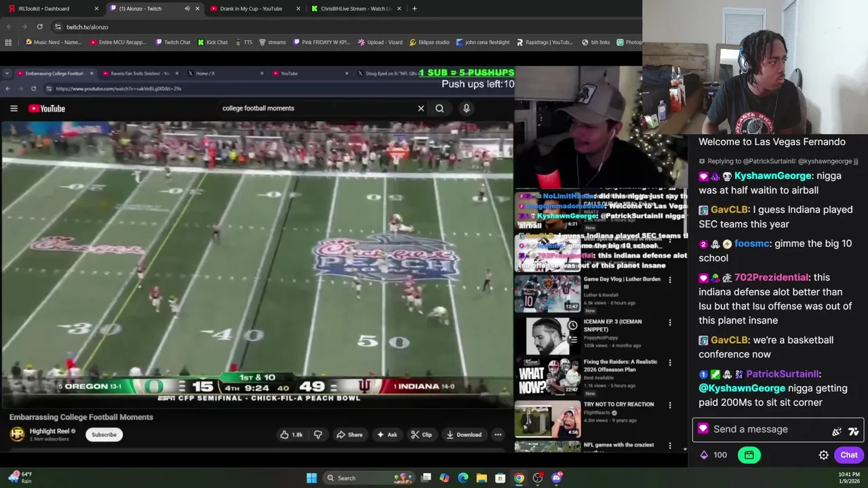Reload the twitch.tv/alonzo page
Viewport: 868px width, 488px height.
(x=40, y=26)
